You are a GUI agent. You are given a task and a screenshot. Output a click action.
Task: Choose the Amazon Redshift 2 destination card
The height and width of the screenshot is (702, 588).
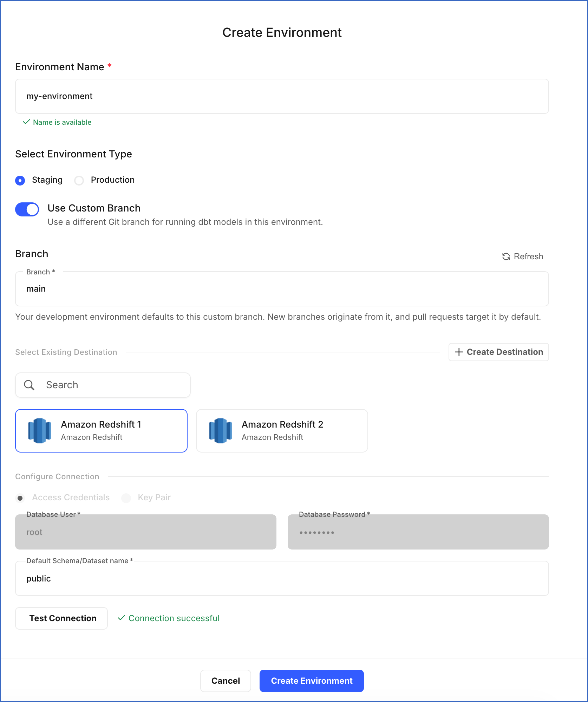point(282,431)
